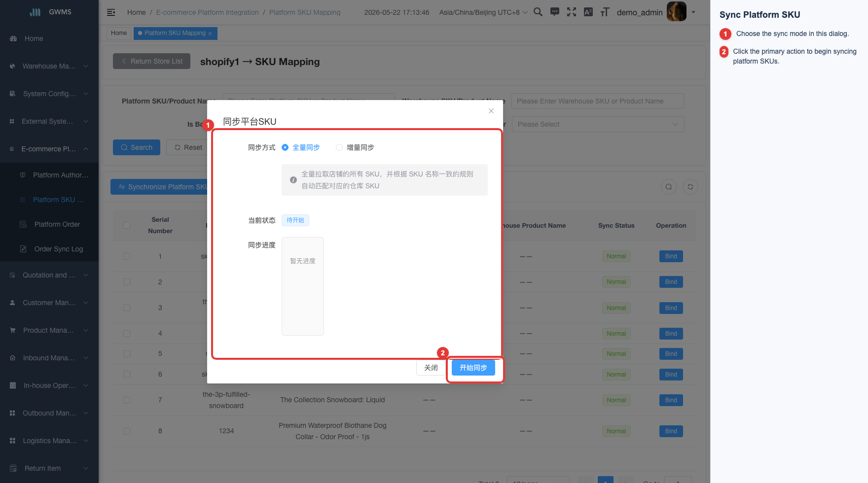Check the row 3 checkbox
The image size is (868, 483).
(x=127, y=308)
